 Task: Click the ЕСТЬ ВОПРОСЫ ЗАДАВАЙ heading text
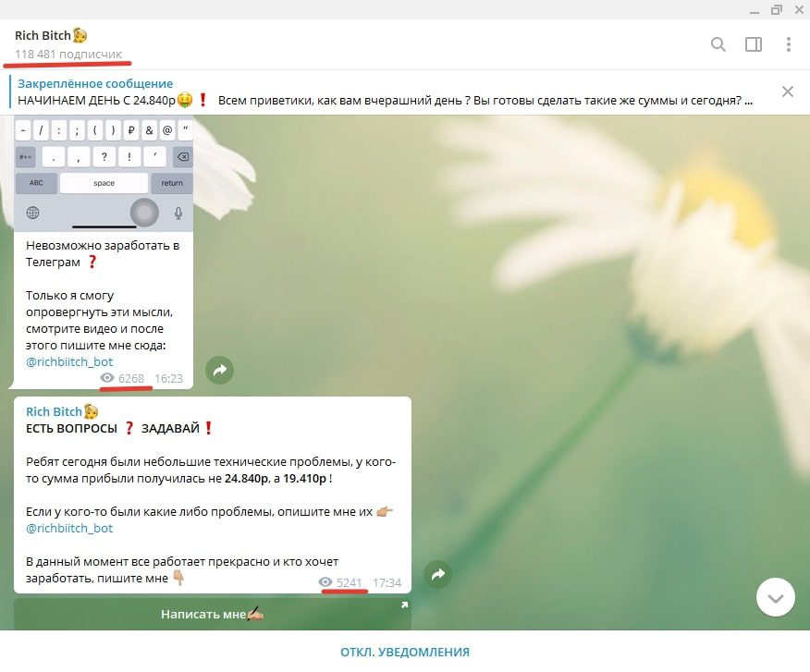119,428
